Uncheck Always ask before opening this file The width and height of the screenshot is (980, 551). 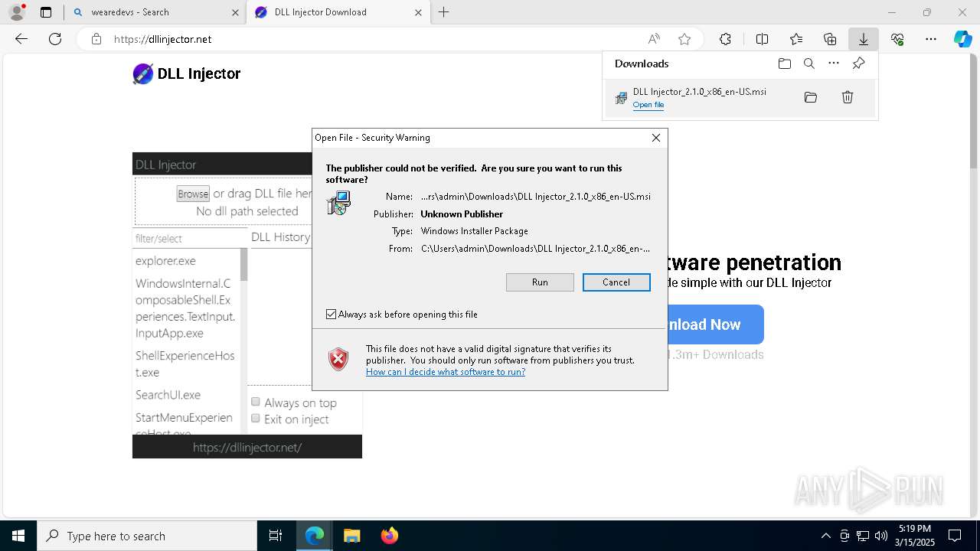pyautogui.click(x=331, y=315)
